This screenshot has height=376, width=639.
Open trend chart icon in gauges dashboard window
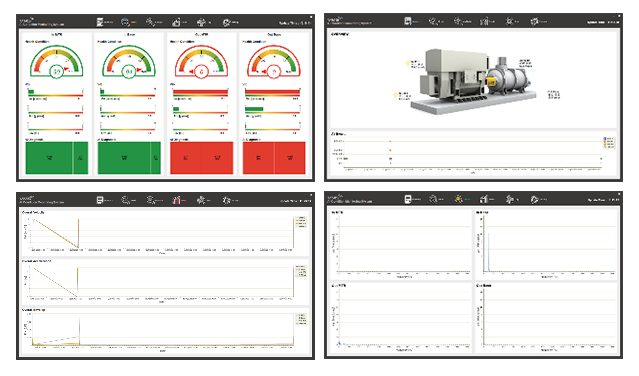coord(176,22)
